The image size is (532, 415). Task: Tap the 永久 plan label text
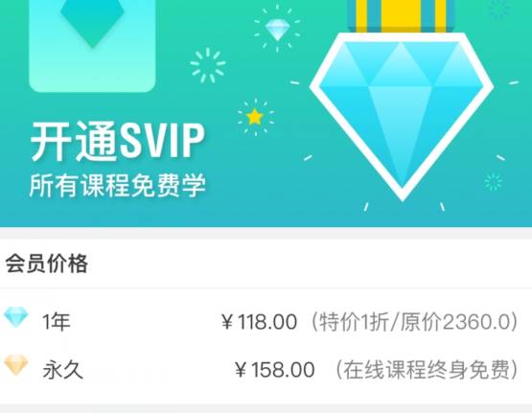click(63, 370)
